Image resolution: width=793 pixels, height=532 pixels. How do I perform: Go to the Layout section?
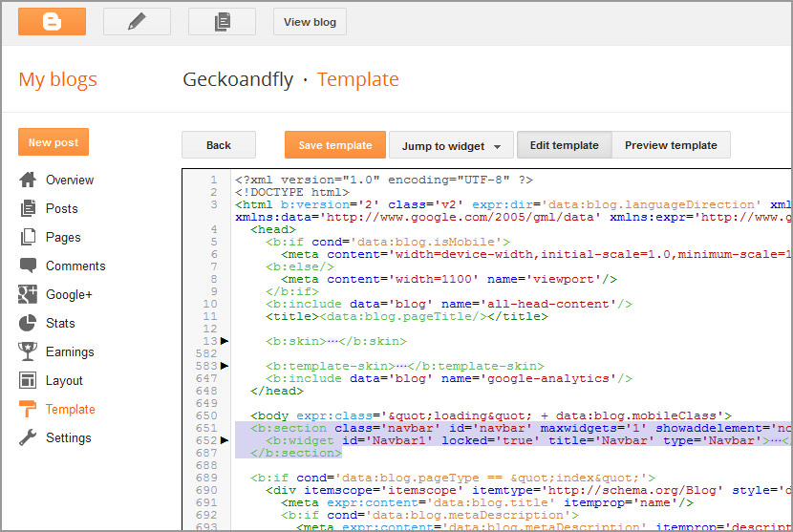64,381
